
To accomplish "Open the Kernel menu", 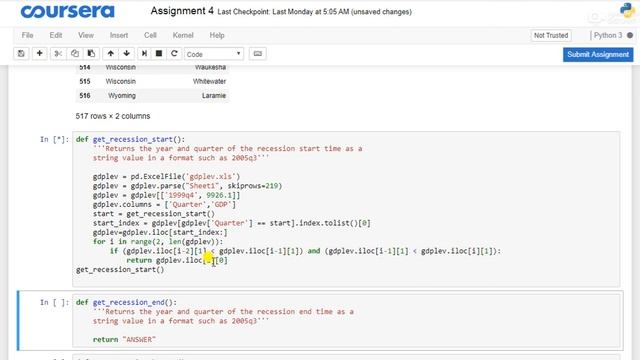I will [x=183, y=36].
